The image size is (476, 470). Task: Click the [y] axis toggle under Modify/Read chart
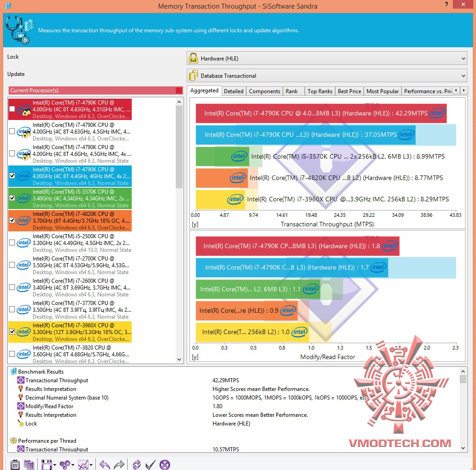[195, 357]
